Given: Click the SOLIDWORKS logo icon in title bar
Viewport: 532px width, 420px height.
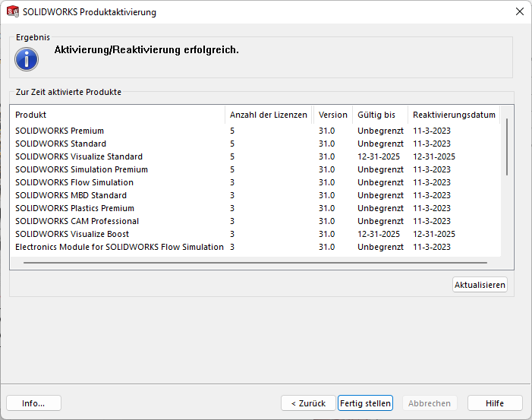Looking at the screenshot, I should click(13, 11).
